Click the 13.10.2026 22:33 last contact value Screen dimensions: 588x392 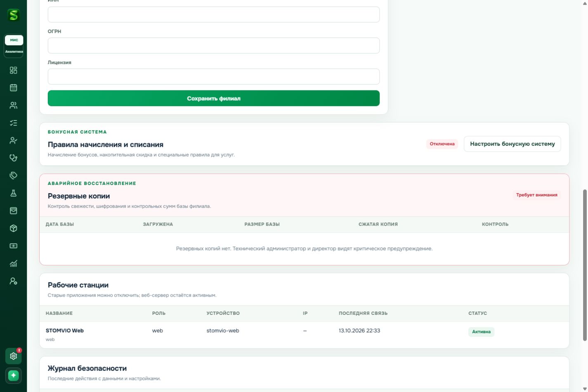coord(359,331)
